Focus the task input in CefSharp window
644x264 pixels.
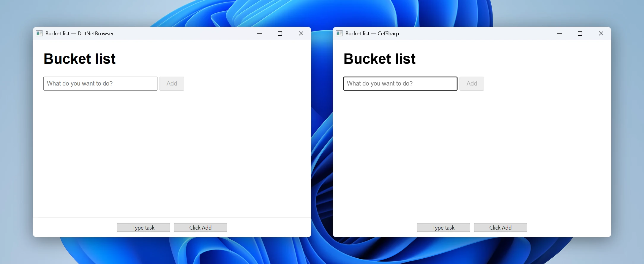pyautogui.click(x=400, y=83)
